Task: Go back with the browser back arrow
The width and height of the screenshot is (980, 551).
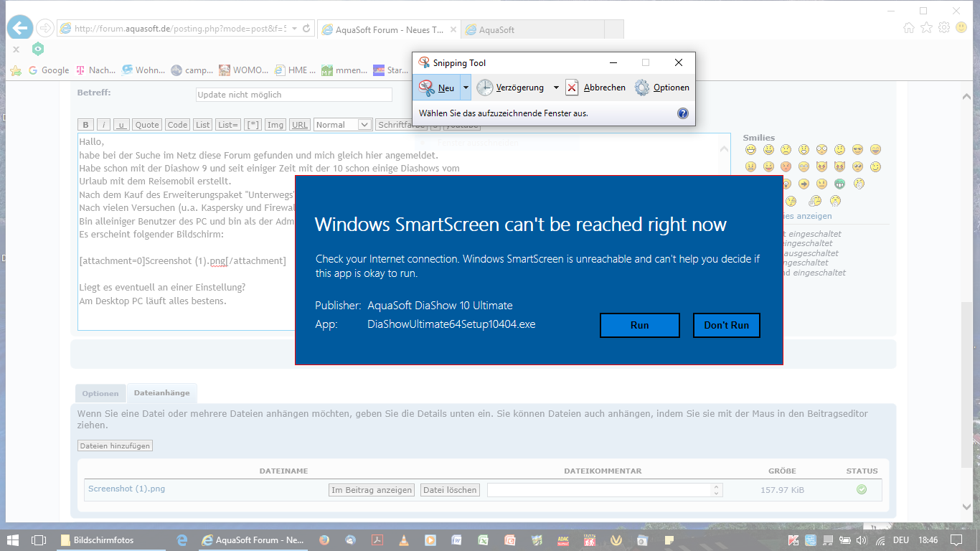Action: 19,28
